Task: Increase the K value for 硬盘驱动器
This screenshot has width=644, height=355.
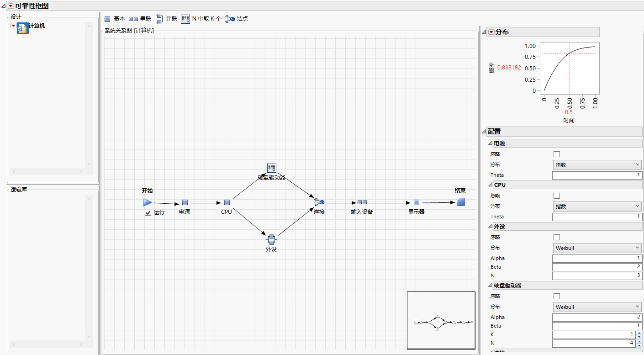Action: click(639, 333)
